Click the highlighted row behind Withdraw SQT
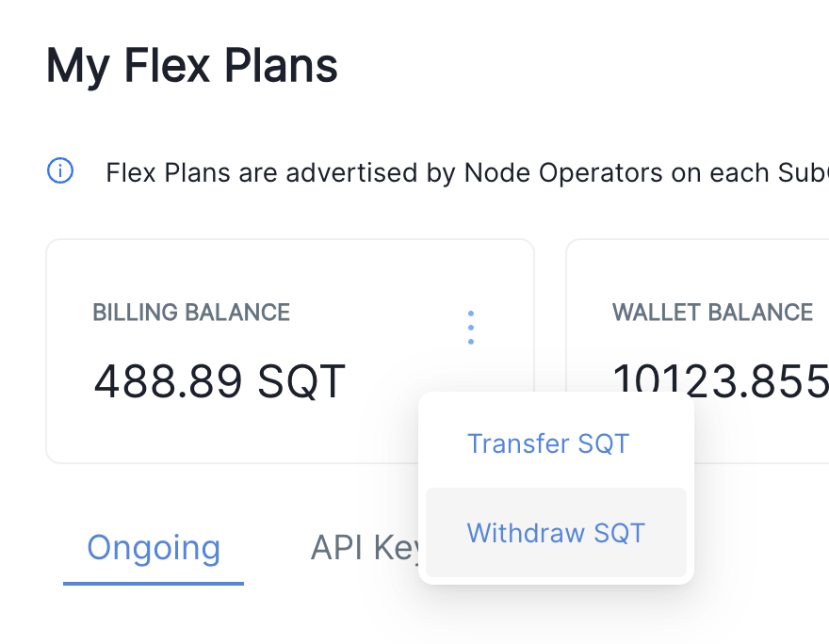Viewport: 829px width, 644px height. (x=556, y=533)
